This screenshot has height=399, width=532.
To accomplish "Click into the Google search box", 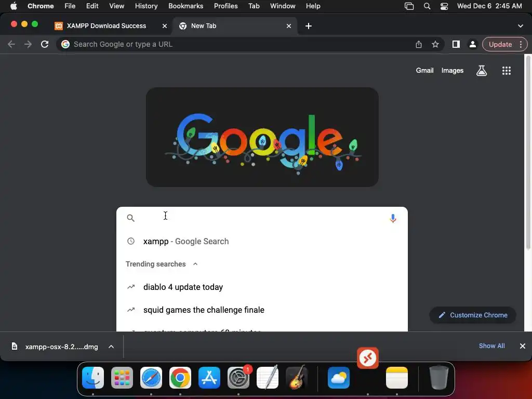I will (x=261, y=218).
